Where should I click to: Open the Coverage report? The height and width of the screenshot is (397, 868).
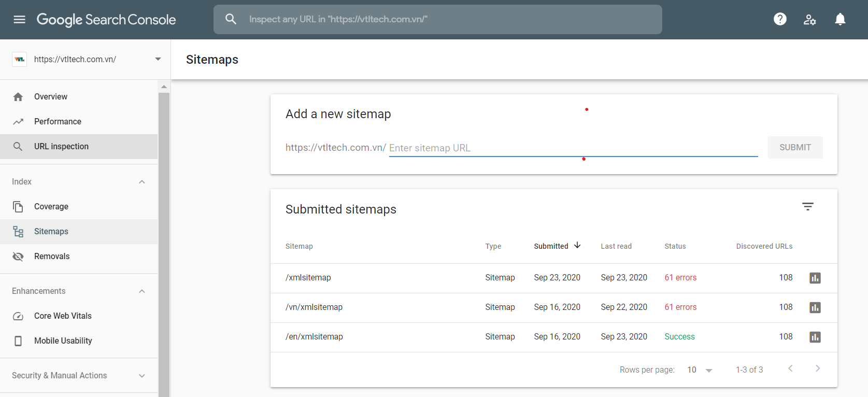(x=79, y=207)
